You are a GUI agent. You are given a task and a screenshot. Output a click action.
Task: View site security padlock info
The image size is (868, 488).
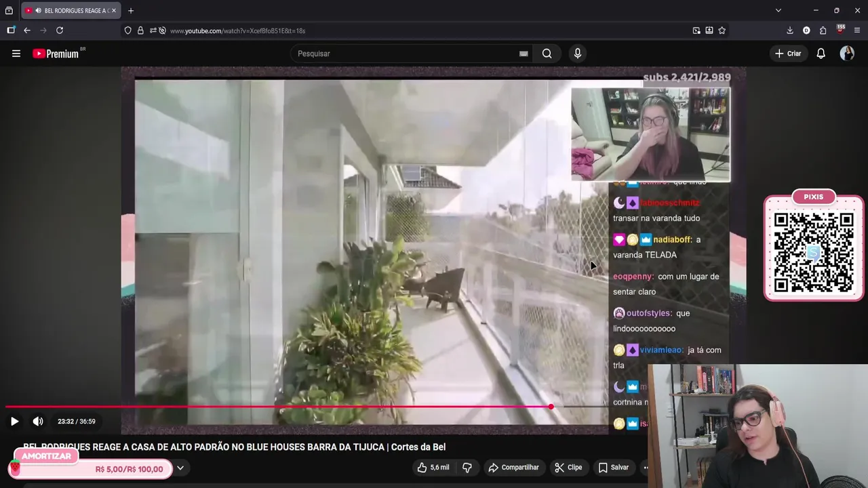(x=140, y=30)
